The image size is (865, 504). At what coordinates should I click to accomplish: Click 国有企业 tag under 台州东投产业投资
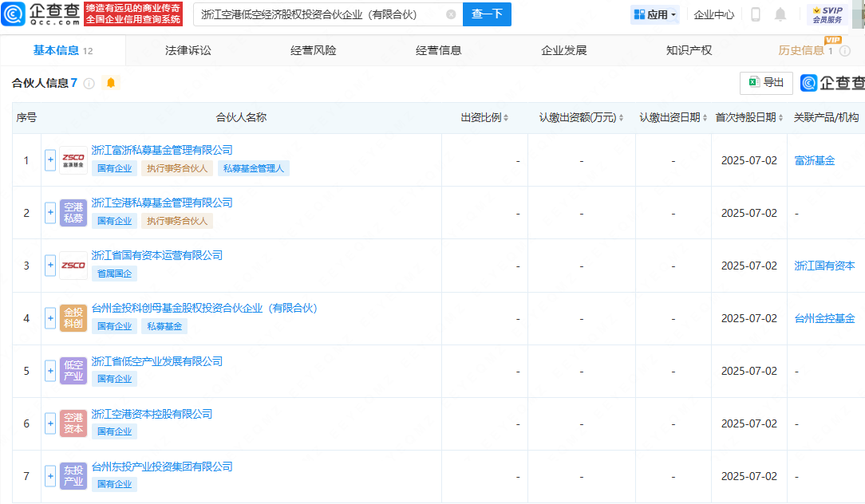coord(115,483)
